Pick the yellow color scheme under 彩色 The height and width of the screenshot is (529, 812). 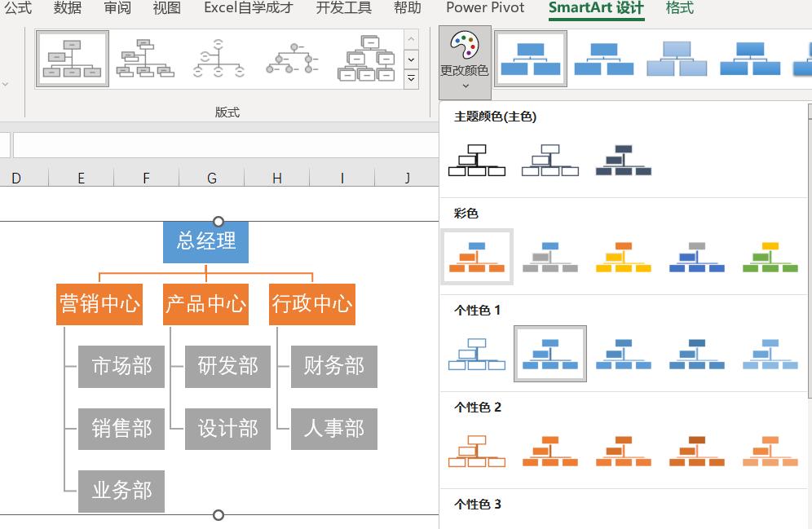click(623, 257)
